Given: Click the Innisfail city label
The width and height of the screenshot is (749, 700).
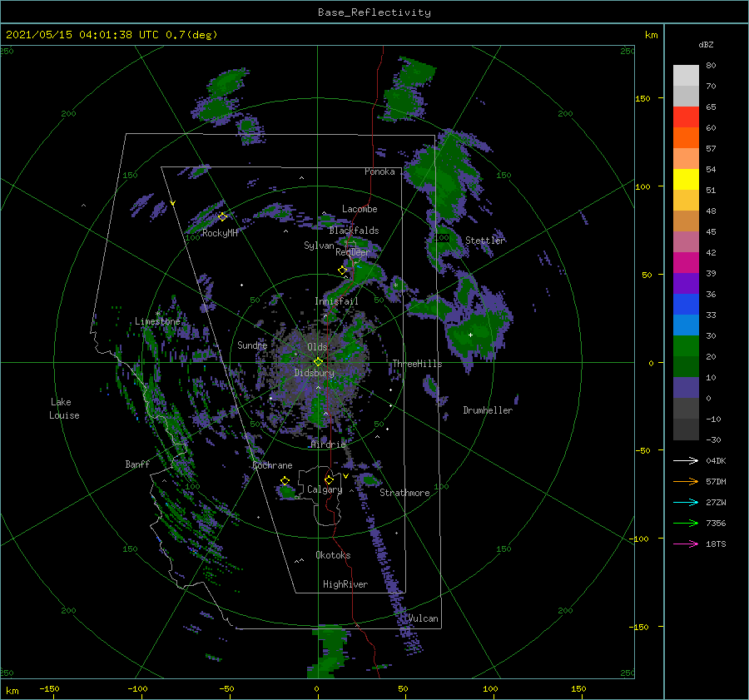Looking at the screenshot, I should tap(336, 301).
